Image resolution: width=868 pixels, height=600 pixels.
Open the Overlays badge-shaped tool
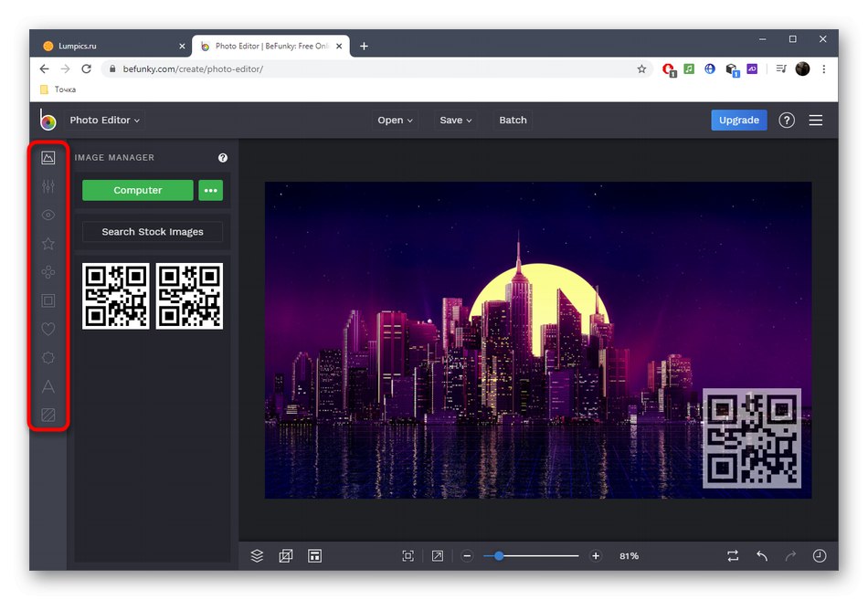tap(48, 358)
